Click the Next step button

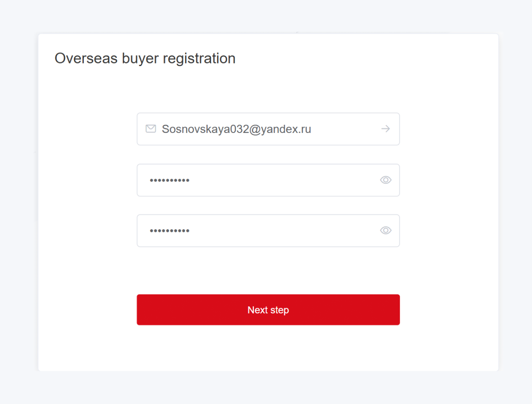coord(268,310)
